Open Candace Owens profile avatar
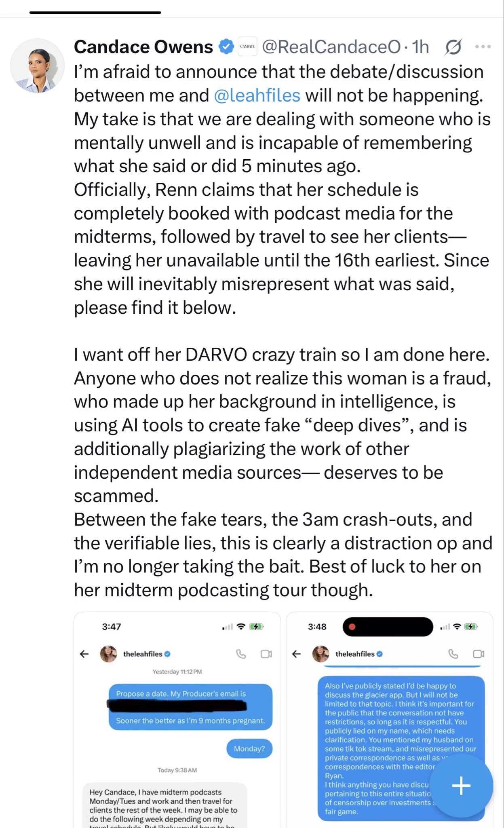 [37, 66]
